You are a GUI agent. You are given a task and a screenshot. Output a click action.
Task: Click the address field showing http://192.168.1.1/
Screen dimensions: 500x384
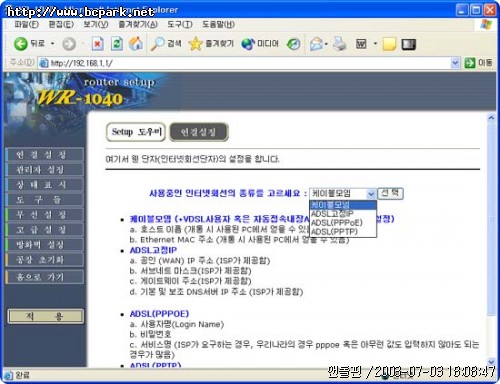250,63
